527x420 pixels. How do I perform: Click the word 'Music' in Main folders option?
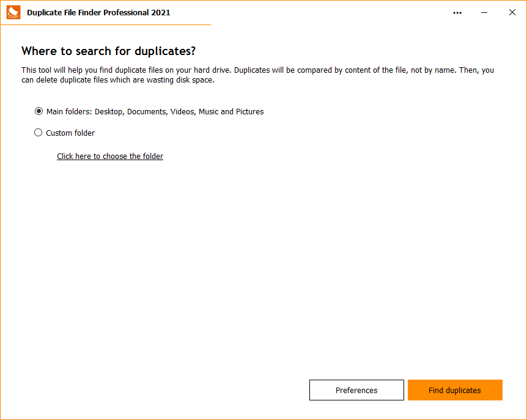coord(208,112)
